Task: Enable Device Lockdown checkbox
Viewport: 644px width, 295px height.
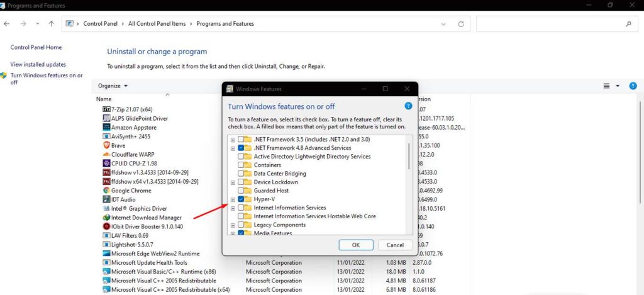Action: pyautogui.click(x=241, y=182)
